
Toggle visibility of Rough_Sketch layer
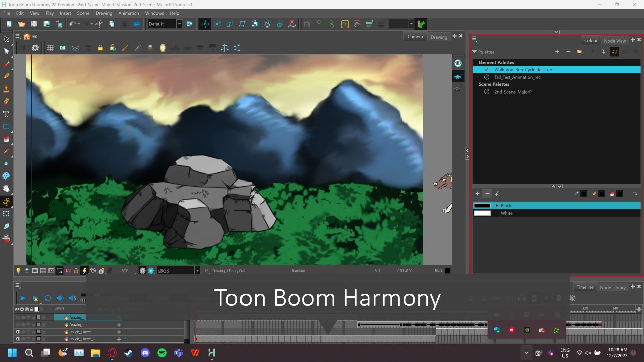[18, 332]
